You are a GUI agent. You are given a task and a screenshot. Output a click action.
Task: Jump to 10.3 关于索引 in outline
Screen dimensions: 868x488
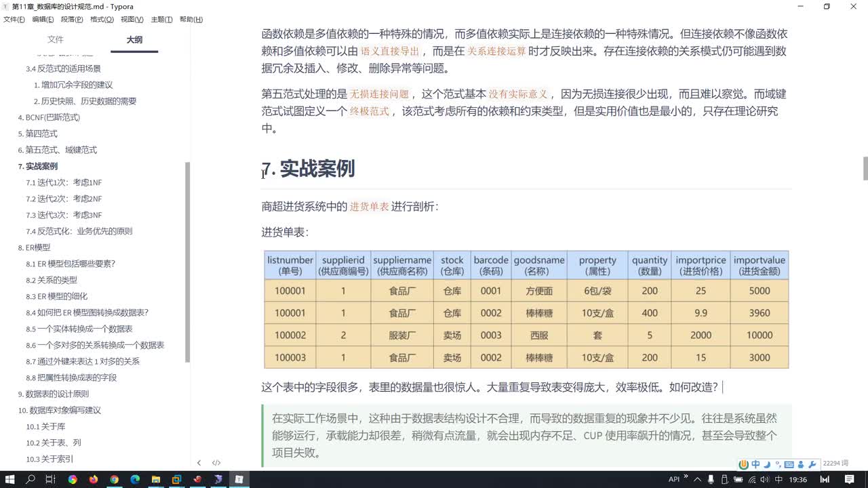tap(50, 459)
